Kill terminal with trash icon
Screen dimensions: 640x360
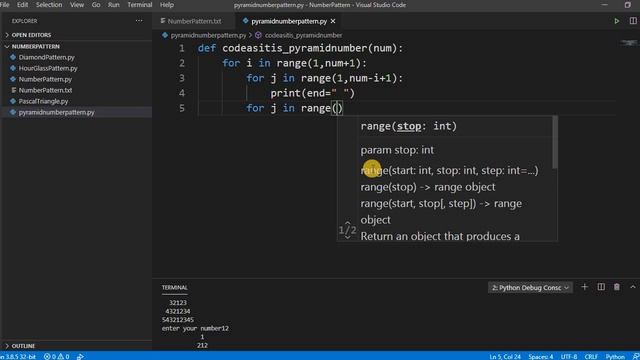point(617,287)
